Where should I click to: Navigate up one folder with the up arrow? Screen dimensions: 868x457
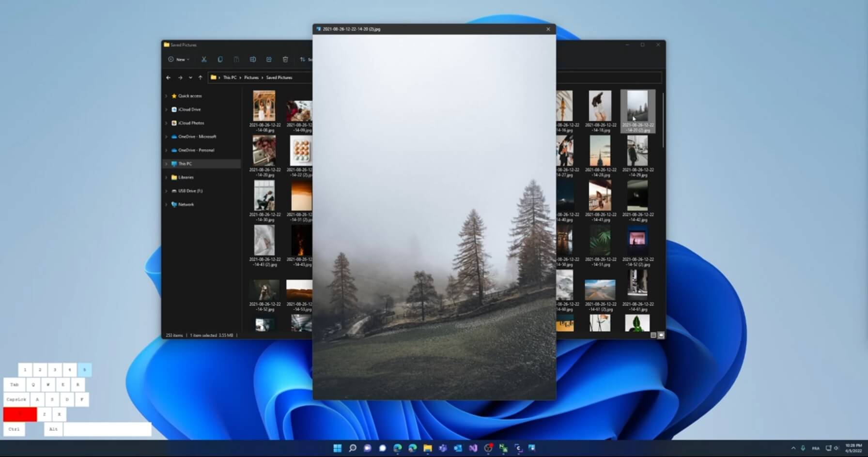[201, 77]
